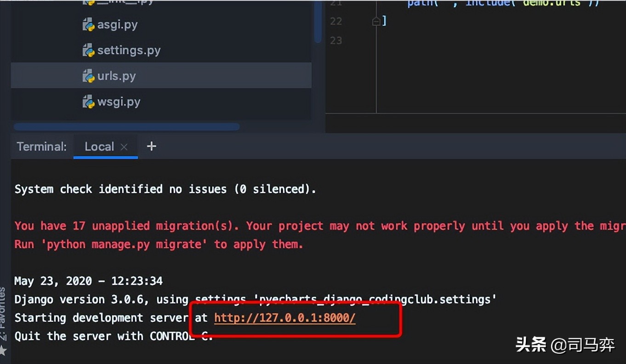The image size is (626, 364).
Task: Close the Local terminal tab
Action: 124,147
